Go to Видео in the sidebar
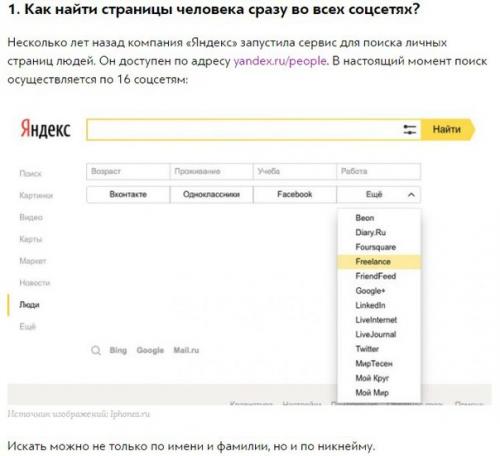The image size is (500, 456). [x=31, y=218]
